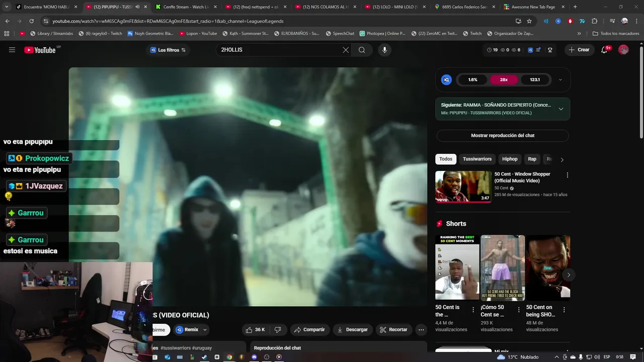Open YouTube notifications bell

[x=605, y=50]
